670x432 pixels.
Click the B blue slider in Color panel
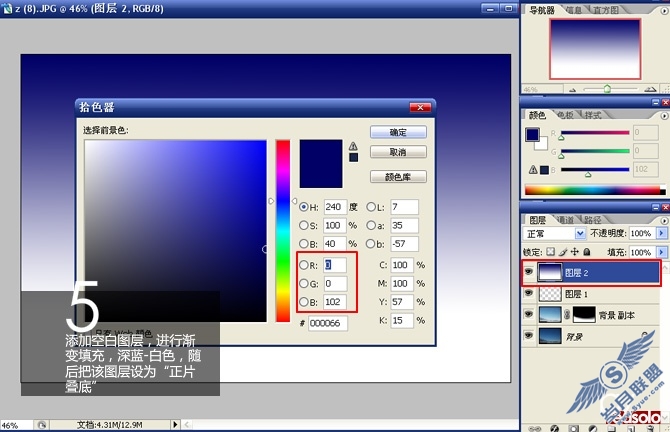pyautogui.click(x=595, y=170)
